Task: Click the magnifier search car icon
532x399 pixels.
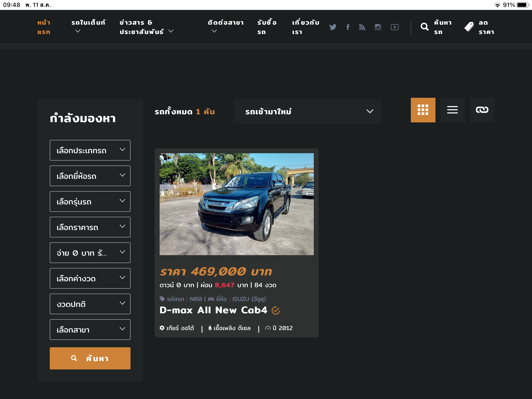Action: [425, 27]
